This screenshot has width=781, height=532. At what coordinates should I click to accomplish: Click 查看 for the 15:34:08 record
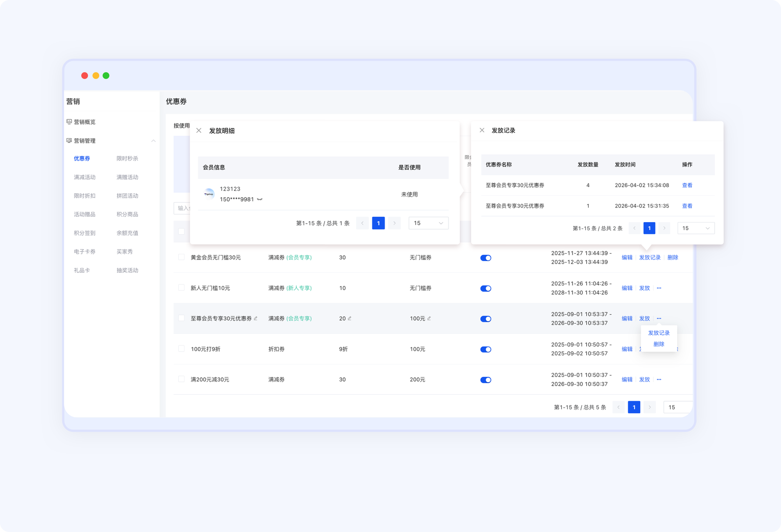[687, 185]
